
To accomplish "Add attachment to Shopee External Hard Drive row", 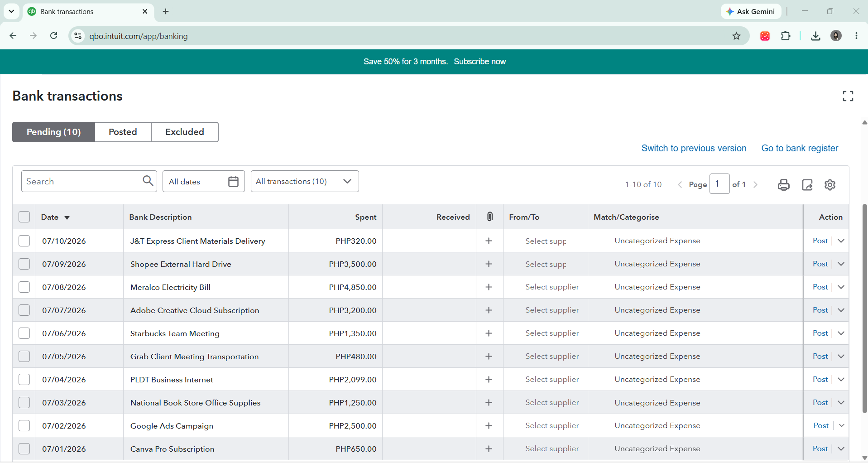I will tap(489, 264).
